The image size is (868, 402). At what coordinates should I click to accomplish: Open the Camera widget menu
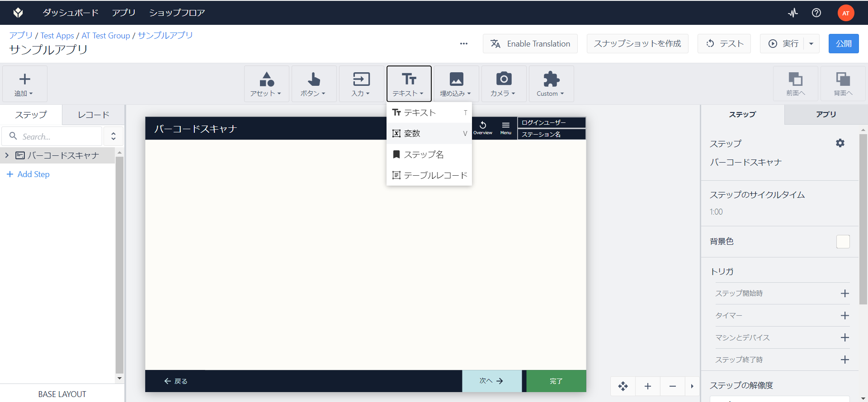coord(504,84)
